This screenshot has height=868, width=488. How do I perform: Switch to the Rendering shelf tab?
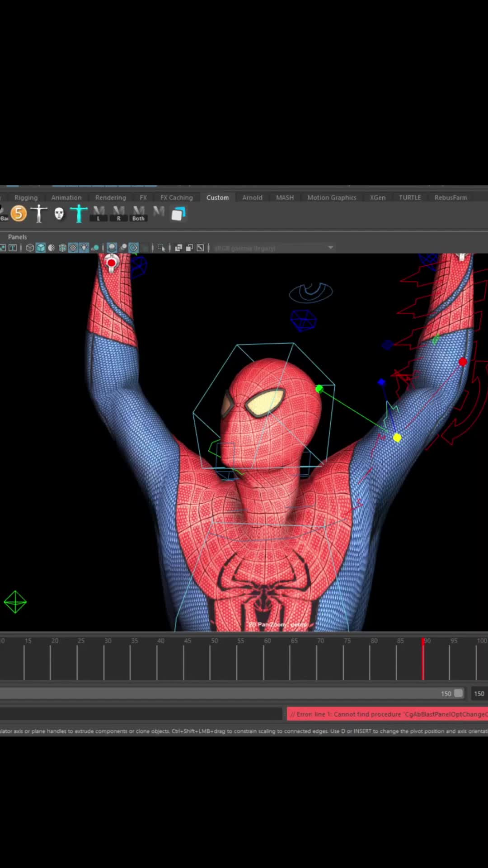coord(111,198)
